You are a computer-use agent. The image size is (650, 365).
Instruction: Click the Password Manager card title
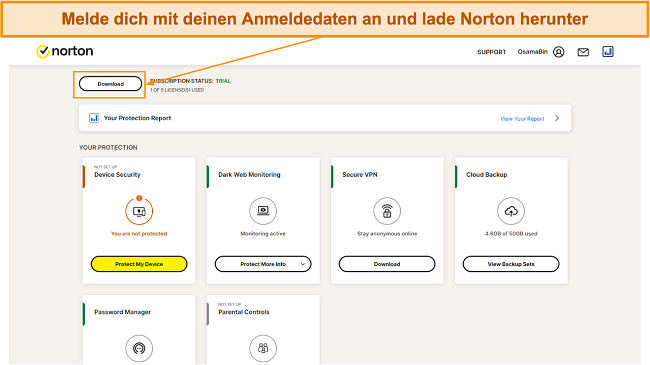(122, 312)
